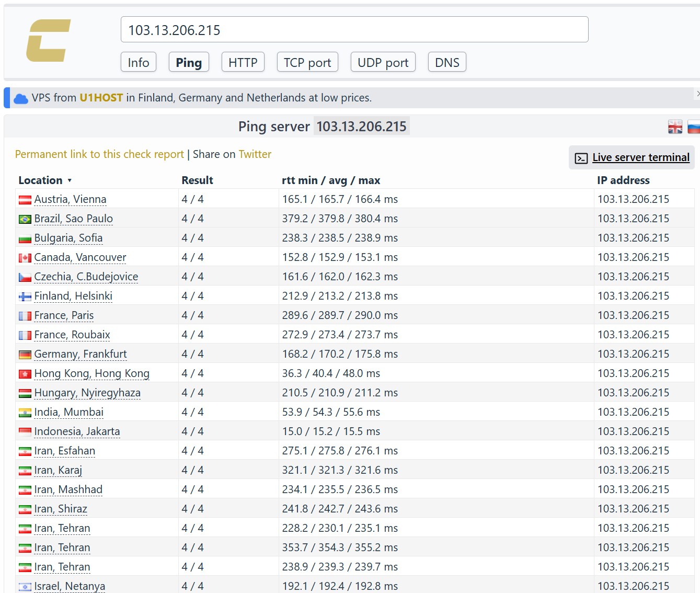Open the HTTP check tab
The width and height of the screenshot is (700, 593).
point(243,62)
